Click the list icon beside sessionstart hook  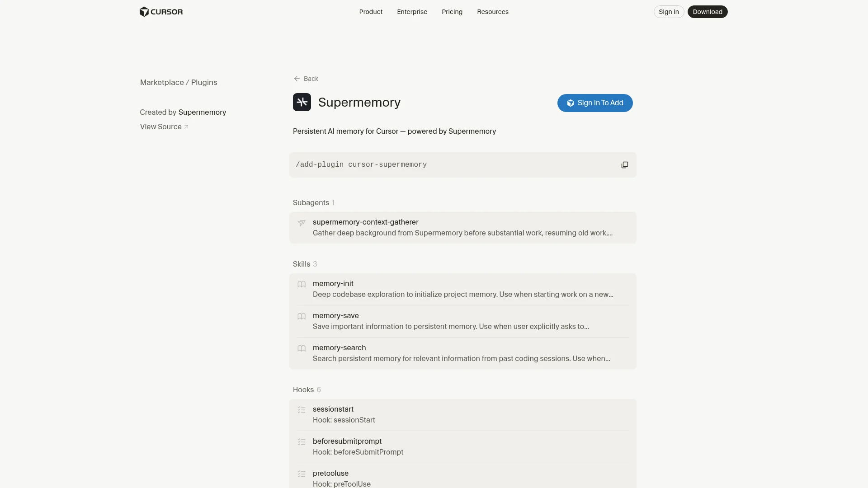[x=302, y=410]
